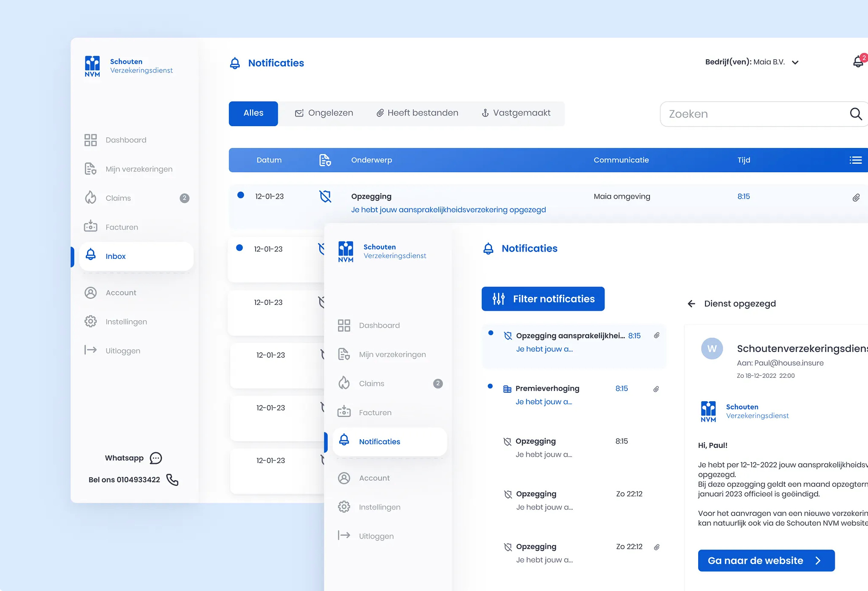
Task: Click the document shield icon in table header
Action: point(325,160)
